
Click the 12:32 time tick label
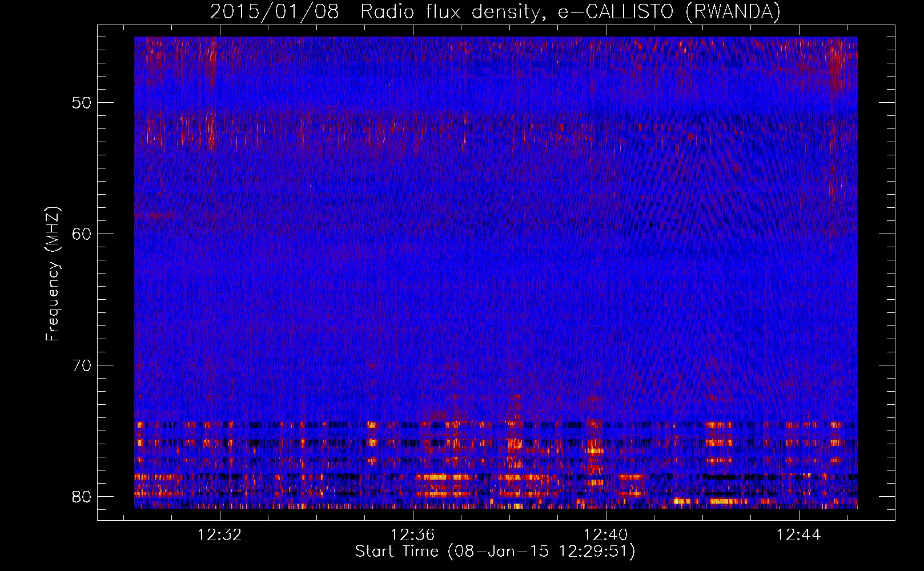click(220, 534)
